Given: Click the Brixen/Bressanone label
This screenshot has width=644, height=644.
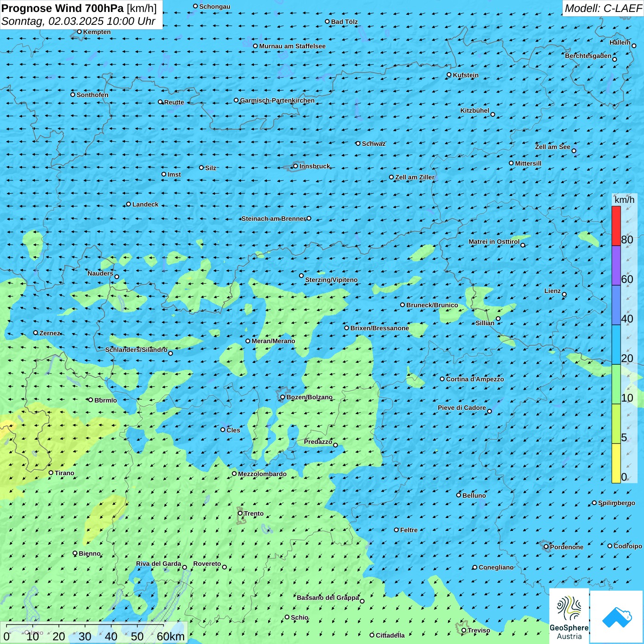Looking at the screenshot, I should [x=379, y=328].
